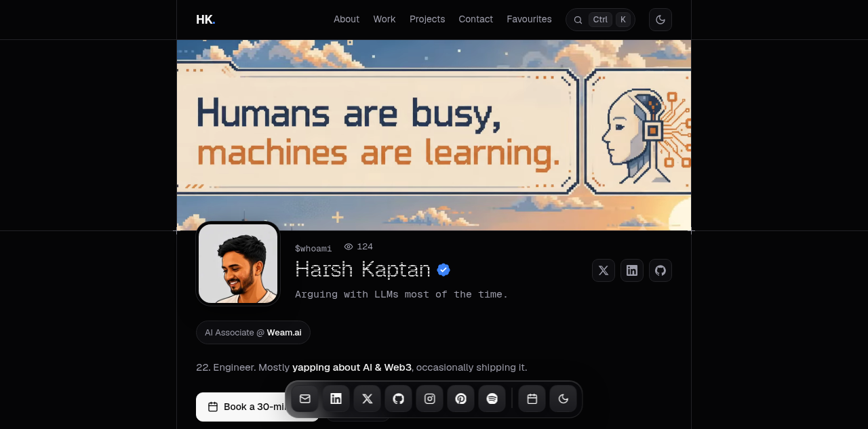Open Pinterest from the floating dock
Image resolution: width=868 pixels, height=429 pixels.
pyautogui.click(x=461, y=399)
